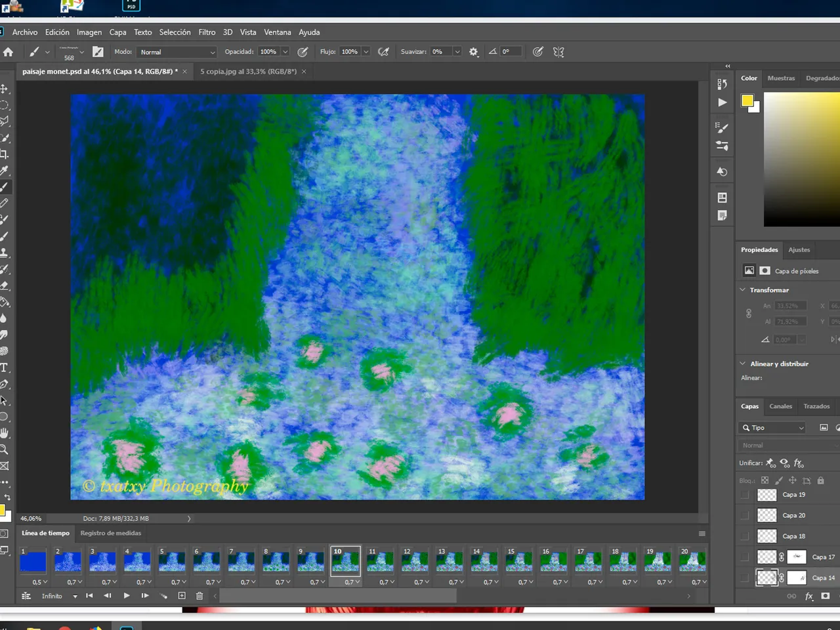Delete the selected frame trash icon

199,596
